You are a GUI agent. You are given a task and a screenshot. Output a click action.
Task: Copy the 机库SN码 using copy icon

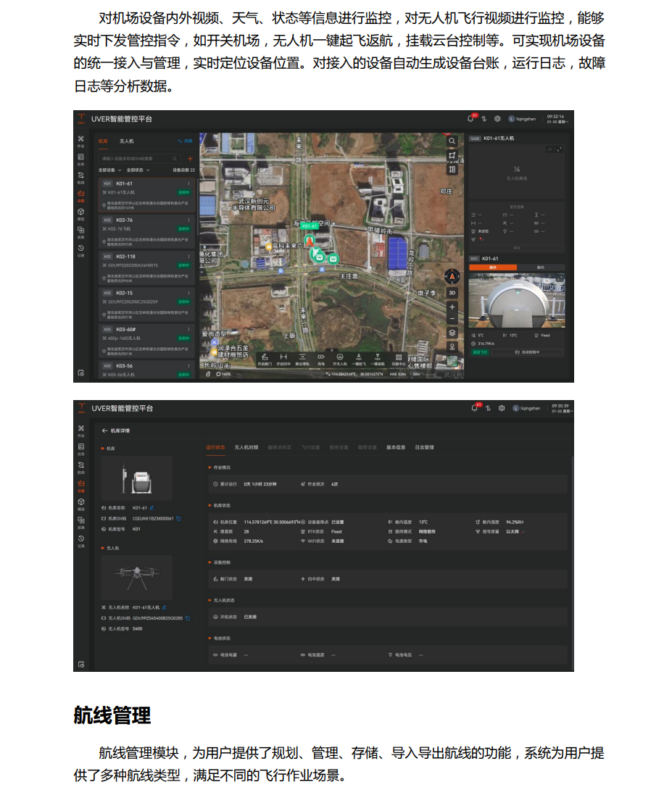[x=179, y=518]
